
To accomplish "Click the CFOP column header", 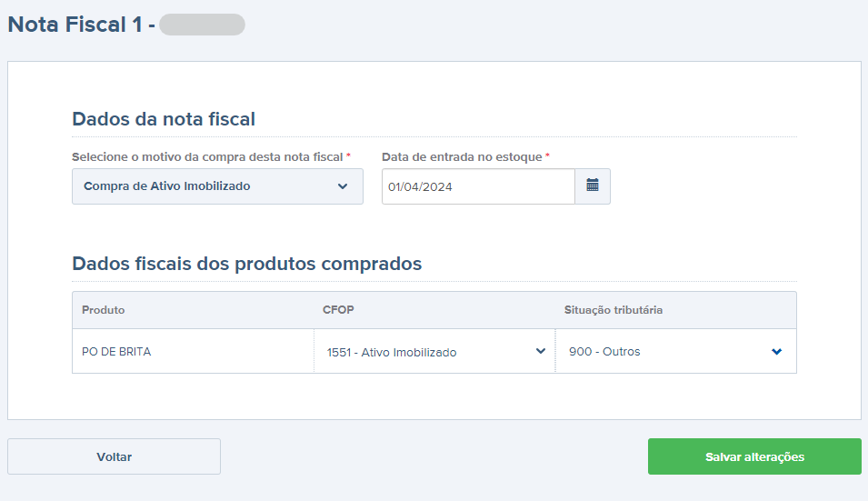I will coord(338,310).
